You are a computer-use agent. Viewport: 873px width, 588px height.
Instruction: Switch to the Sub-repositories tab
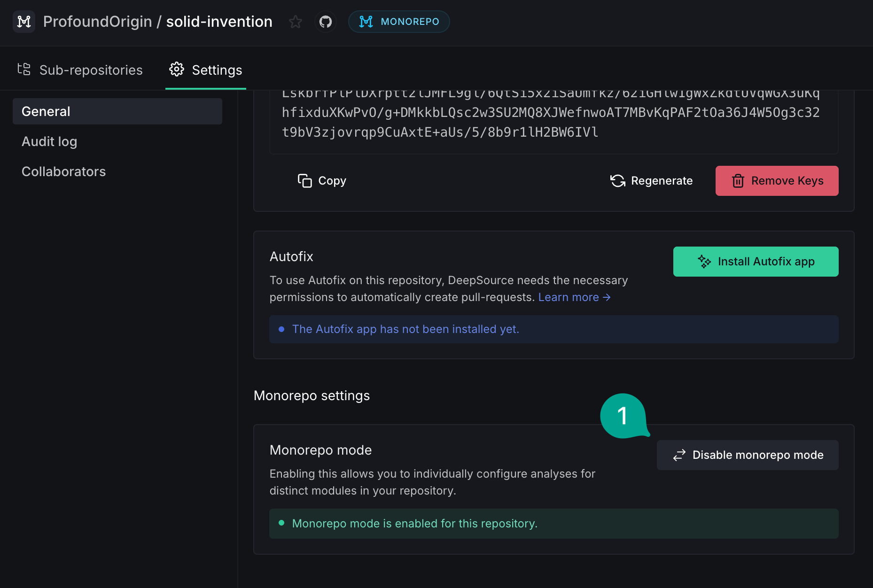tap(80, 70)
